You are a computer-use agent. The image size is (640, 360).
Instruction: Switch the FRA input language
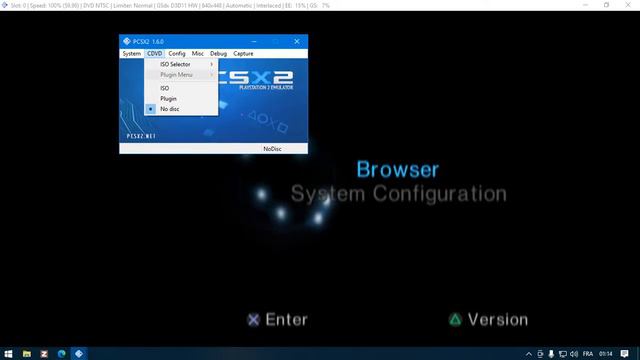588,354
